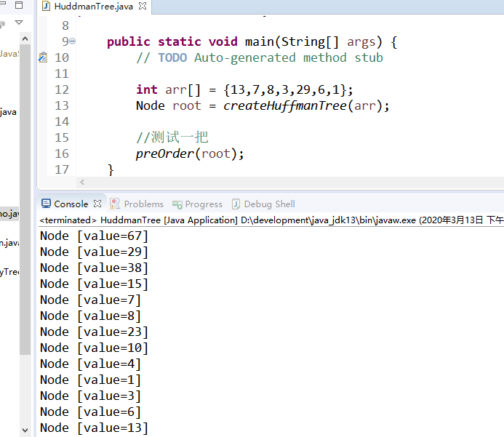The image size is (504, 437).
Task: Open the Debug Shell tab
Action: pyautogui.click(x=269, y=204)
